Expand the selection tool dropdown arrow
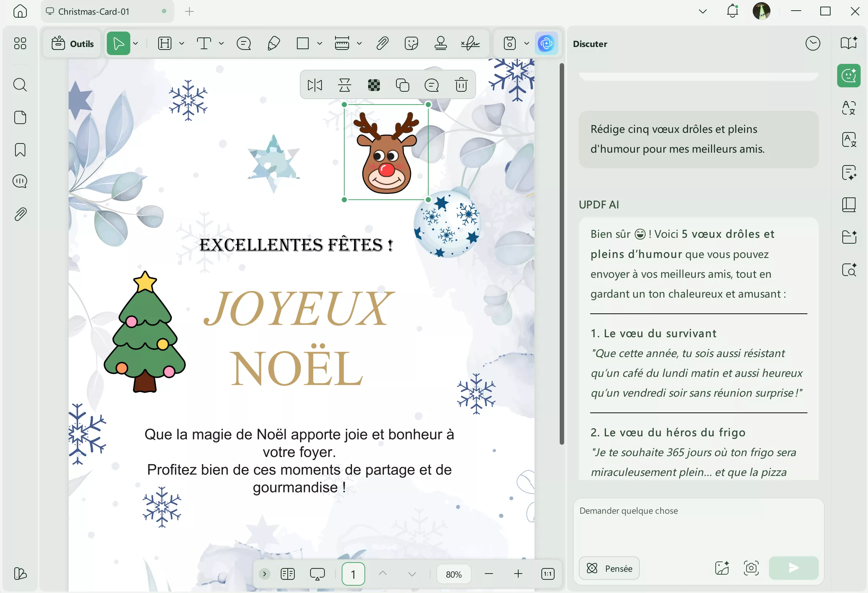This screenshot has height=593, width=868. pyautogui.click(x=135, y=43)
